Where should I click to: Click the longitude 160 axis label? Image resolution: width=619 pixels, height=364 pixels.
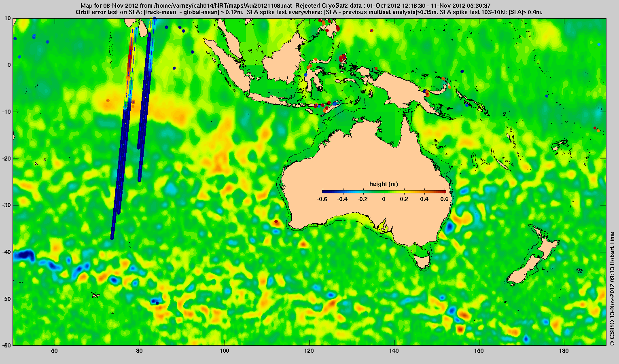tap(479, 351)
